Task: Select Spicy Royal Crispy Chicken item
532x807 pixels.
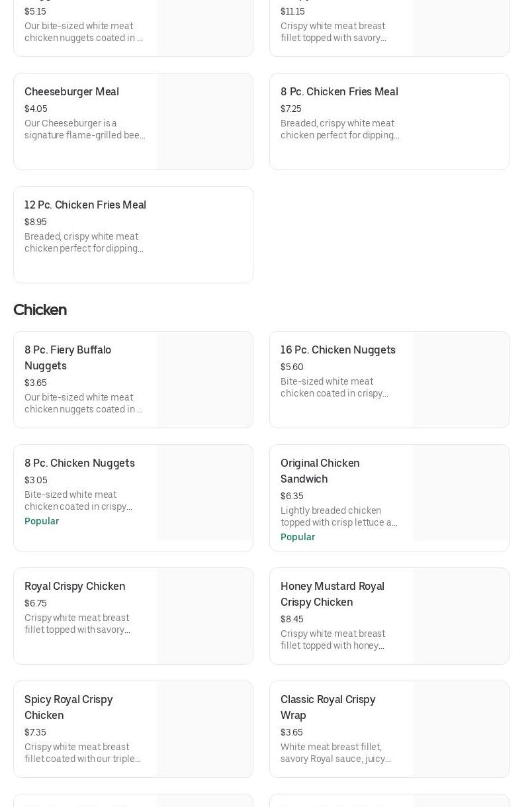Action: pyautogui.click(x=68, y=707)
